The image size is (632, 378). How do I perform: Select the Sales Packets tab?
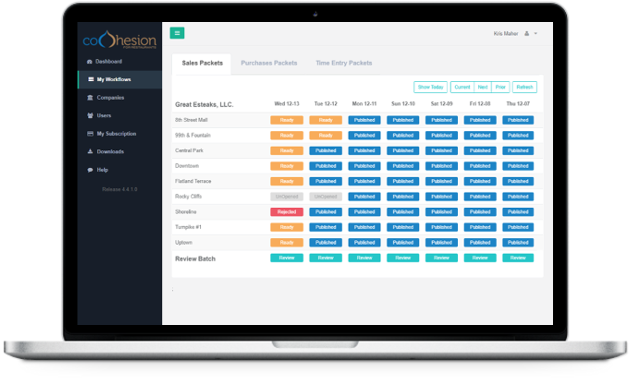point(202,63)
